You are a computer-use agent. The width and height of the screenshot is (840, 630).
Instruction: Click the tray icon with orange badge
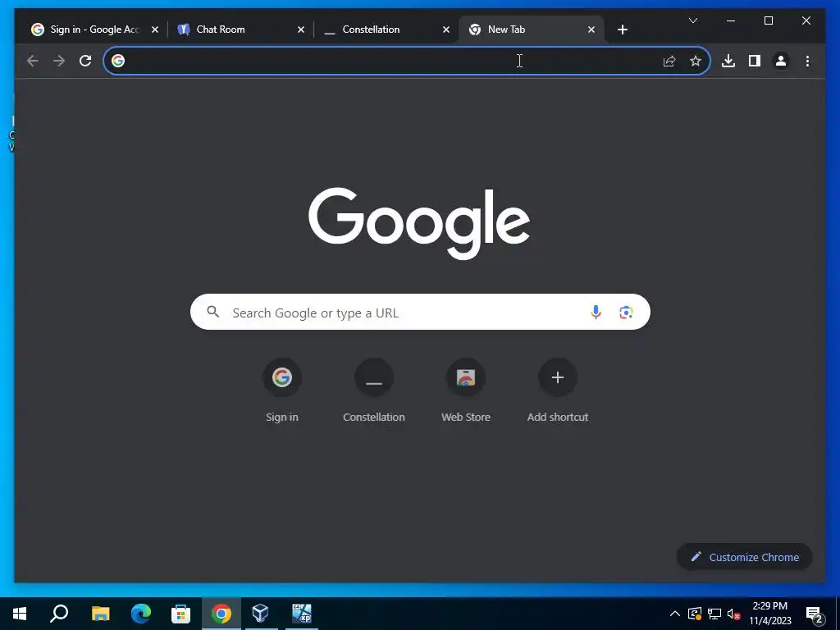694,614
